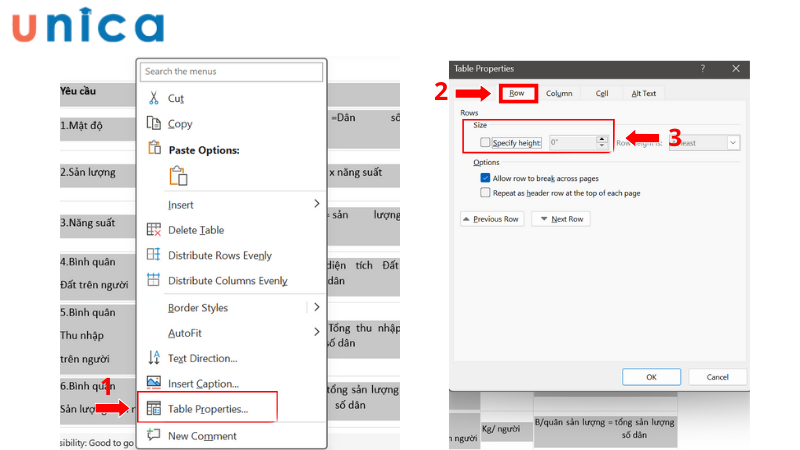
Task: Click the Cut scissors icon
Action: tap(154, 98)
